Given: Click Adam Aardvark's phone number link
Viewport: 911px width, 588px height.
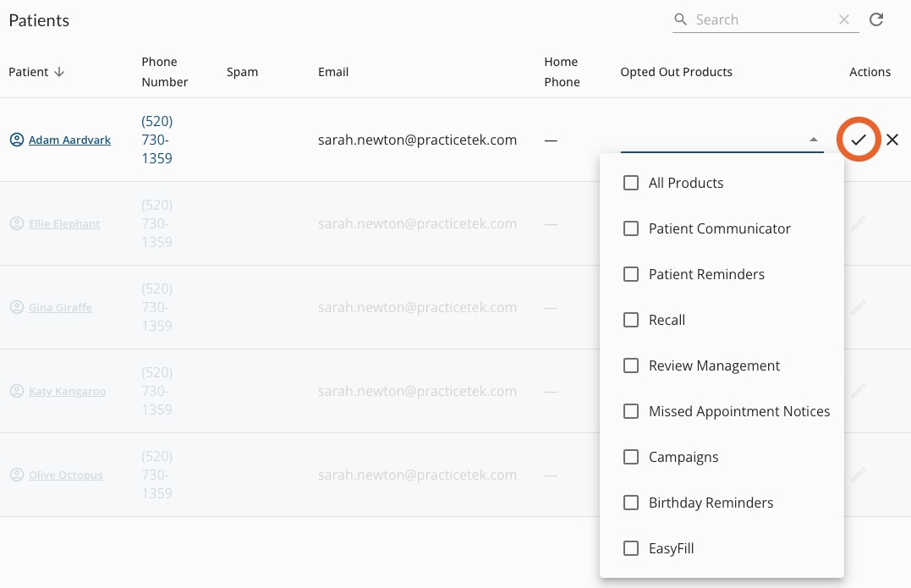Looking at the screenshot, I should point(157,140).
